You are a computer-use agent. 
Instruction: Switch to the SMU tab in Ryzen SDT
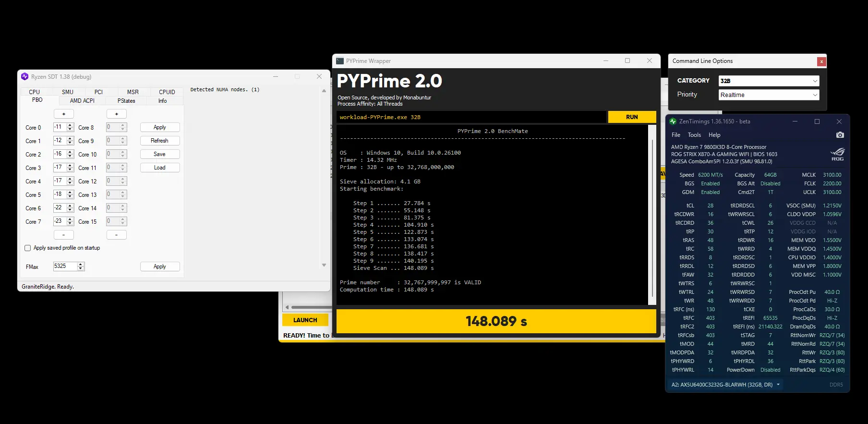[68, 92]
